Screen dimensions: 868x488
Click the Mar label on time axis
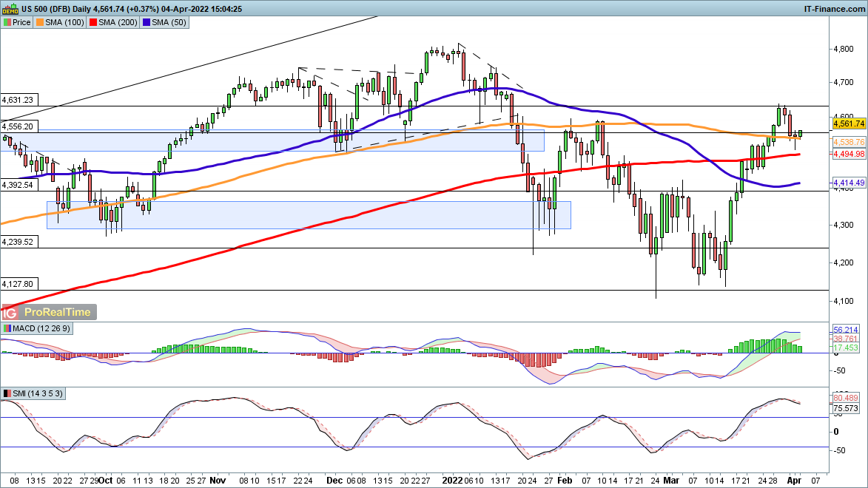pos(671,481)
